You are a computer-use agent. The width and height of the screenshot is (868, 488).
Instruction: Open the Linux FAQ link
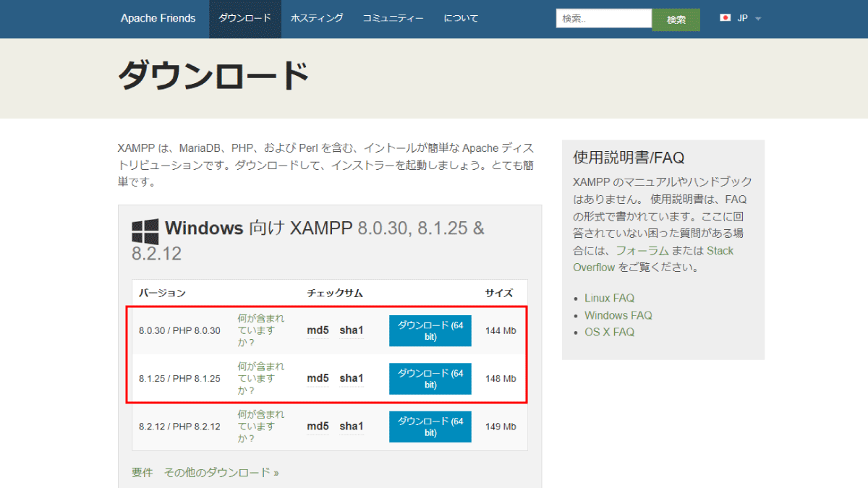pyautogui.click(x=609, y=298)
